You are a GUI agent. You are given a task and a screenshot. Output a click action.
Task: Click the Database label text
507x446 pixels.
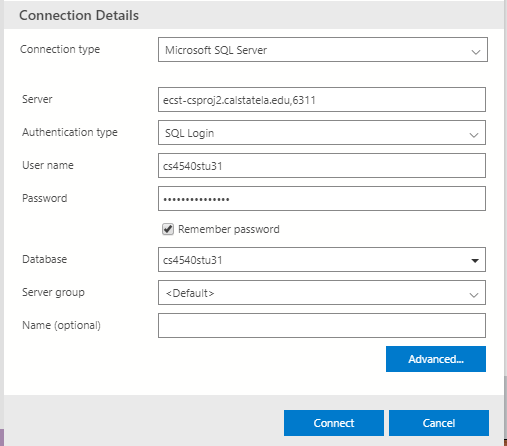pos(44,259)
